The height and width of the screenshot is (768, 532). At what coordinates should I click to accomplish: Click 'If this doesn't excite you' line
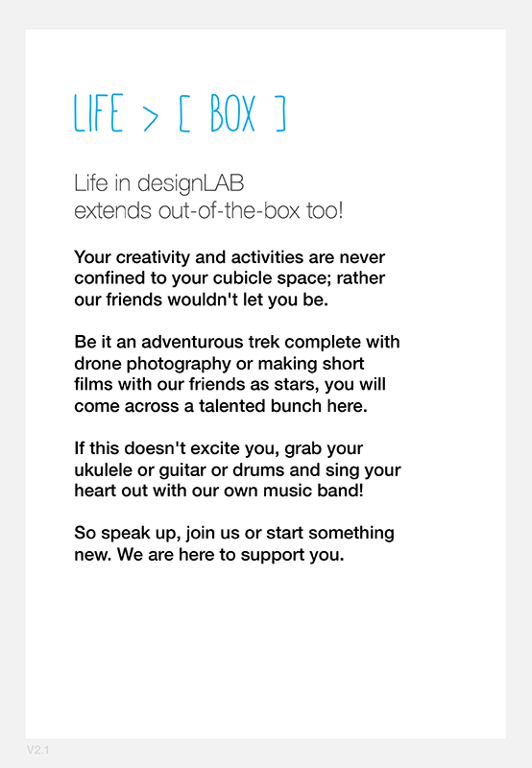click(219, 448)
